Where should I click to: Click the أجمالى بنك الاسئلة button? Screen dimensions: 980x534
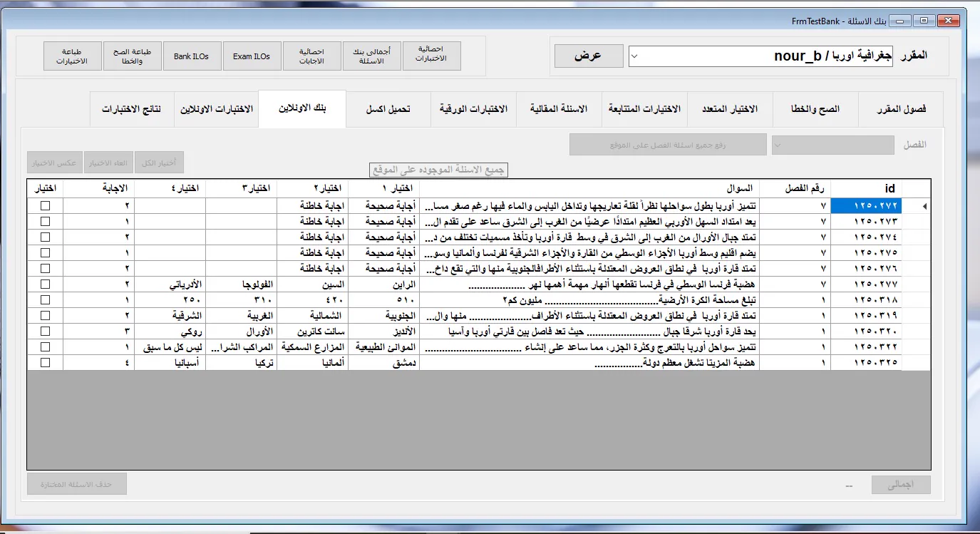tap(372, 56)
